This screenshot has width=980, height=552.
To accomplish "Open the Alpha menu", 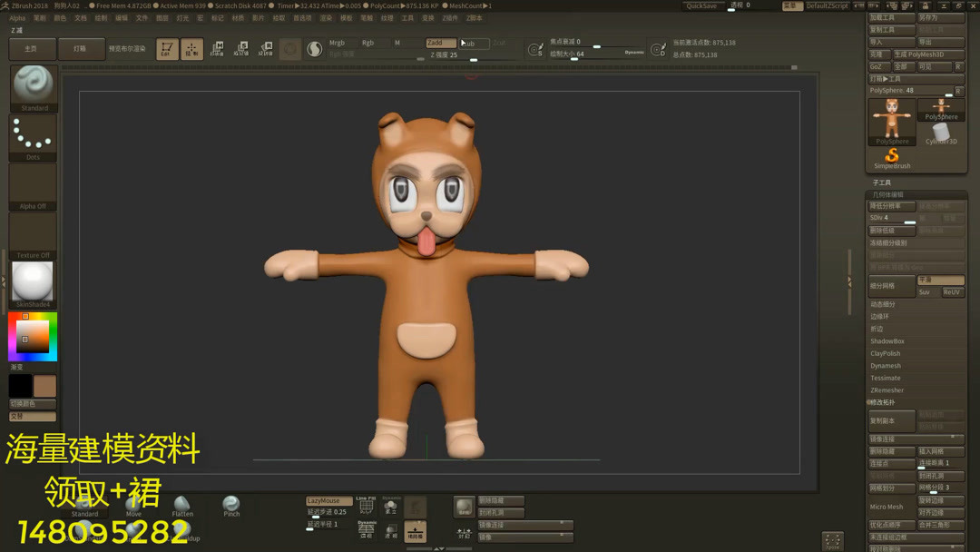I will [x=17, y=18].
